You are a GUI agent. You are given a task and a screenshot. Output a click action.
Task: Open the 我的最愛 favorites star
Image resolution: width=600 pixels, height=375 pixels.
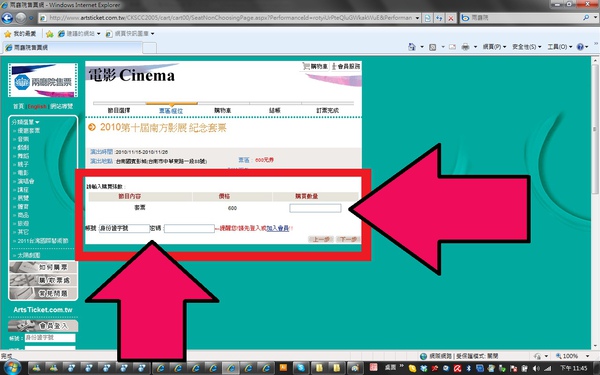pyautogui.click(x=8, y=34)
